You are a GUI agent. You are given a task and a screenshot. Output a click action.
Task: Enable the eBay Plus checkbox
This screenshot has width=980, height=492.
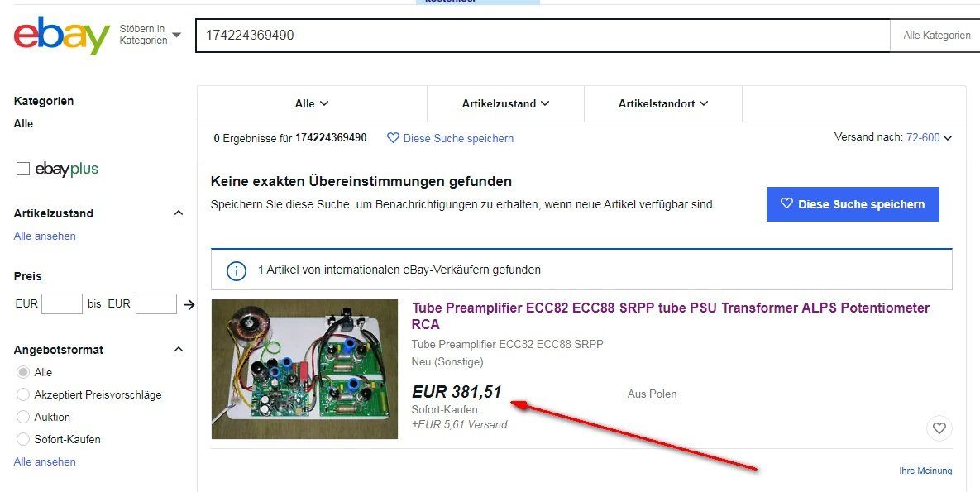tap(23, 169)
